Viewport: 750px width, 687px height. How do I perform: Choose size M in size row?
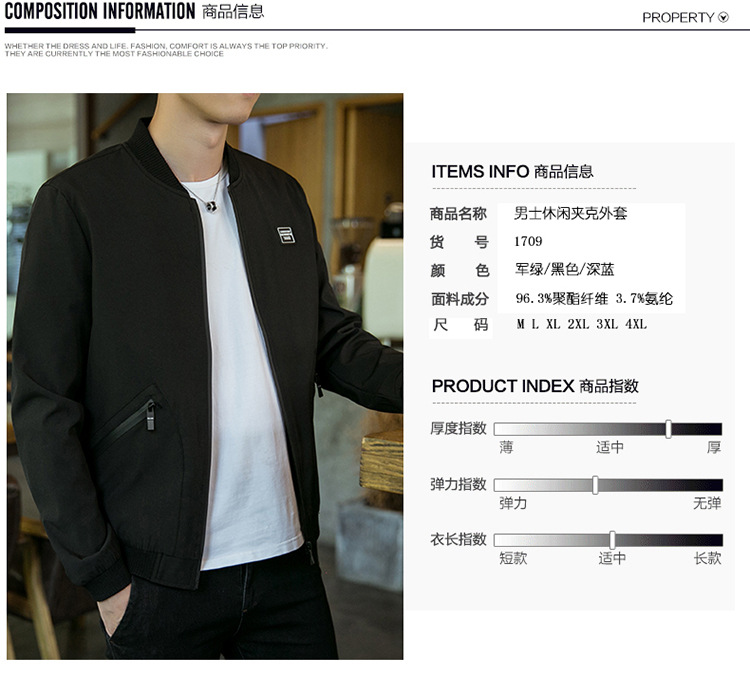[x=520, y=324]
